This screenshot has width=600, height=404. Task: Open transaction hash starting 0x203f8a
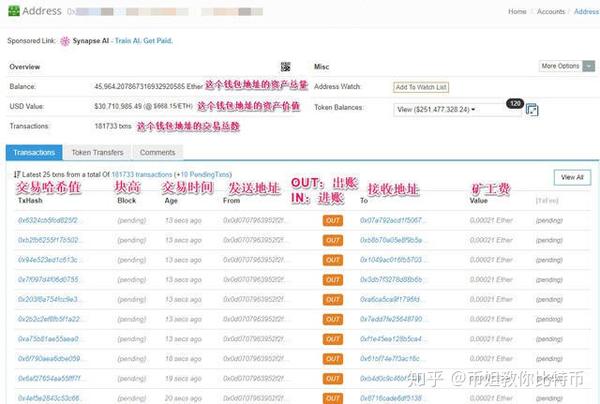point(48,299)
